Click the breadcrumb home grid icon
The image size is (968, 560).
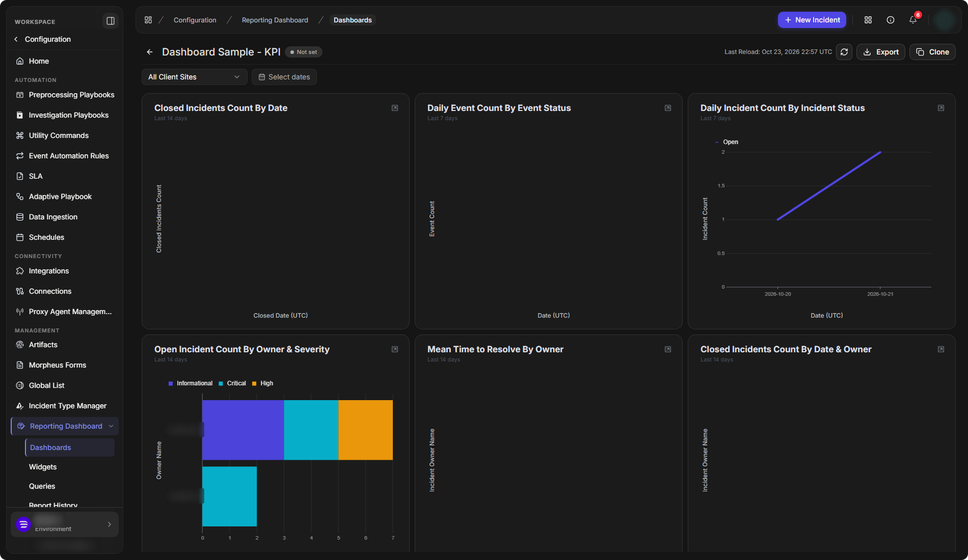(148, 20)
